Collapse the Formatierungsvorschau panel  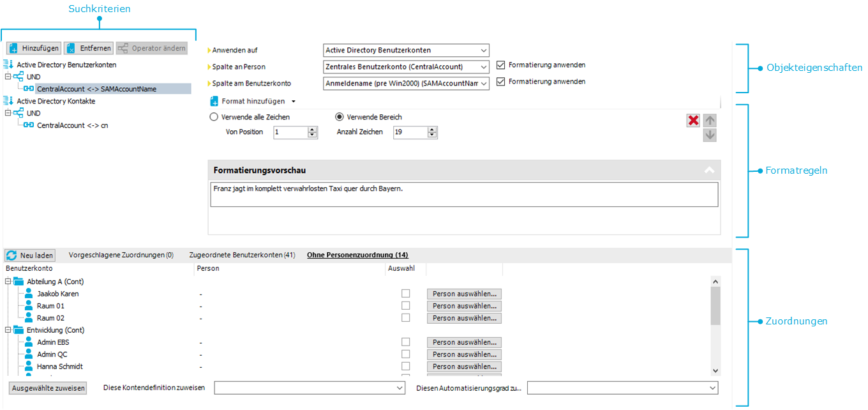point(708,171)
